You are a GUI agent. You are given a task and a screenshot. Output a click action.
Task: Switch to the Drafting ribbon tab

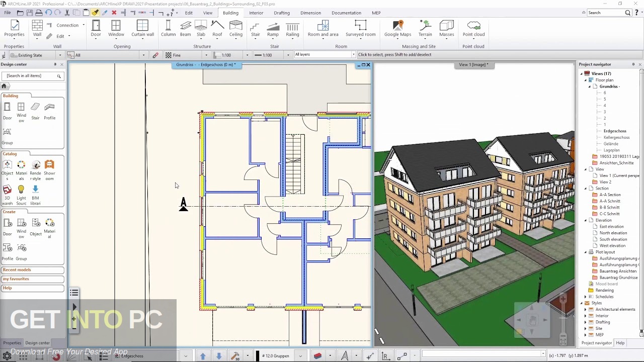point(282,13)
